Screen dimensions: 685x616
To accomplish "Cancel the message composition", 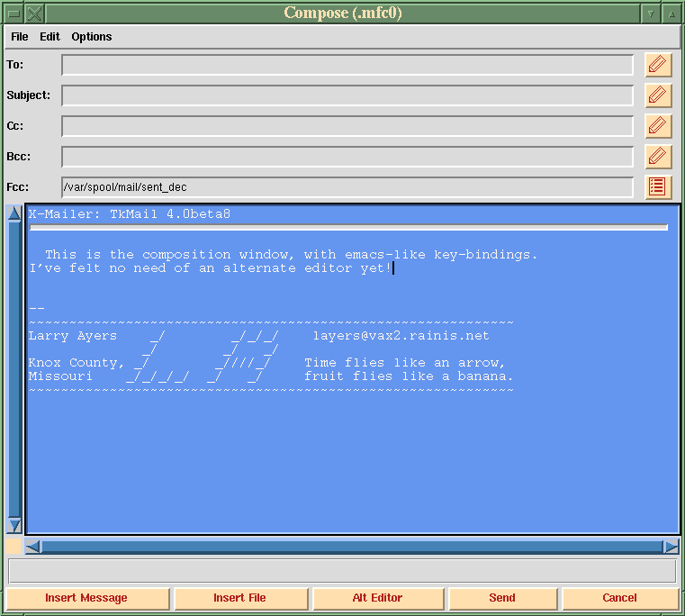I will coord(619,598).
